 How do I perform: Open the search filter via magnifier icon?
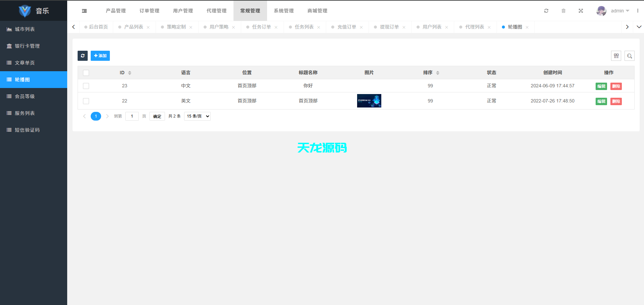point(630,56)
